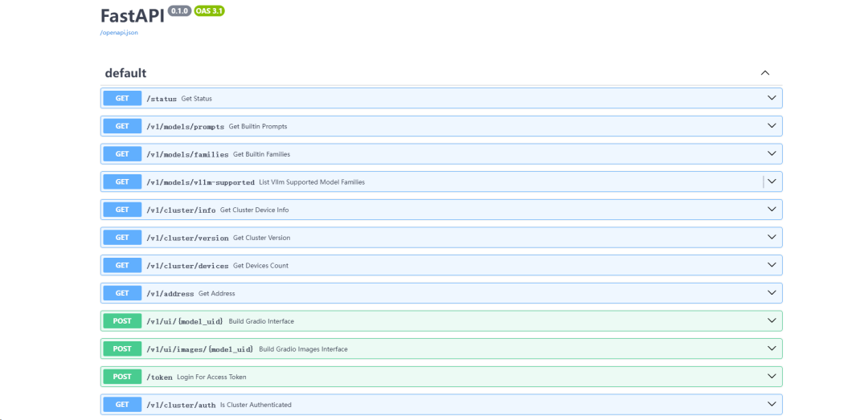The image size is (868, 420).
Task: Click the FastAPI page title
Action: tap(133, 15)
